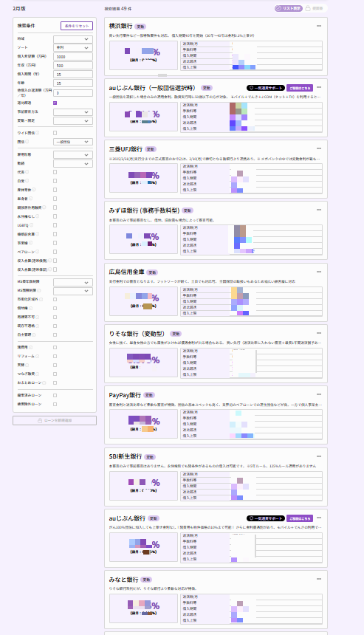364x635 pixels.
Task: Open the more-options menu for 三菱UFJ銀行
Action: point(319,148)
